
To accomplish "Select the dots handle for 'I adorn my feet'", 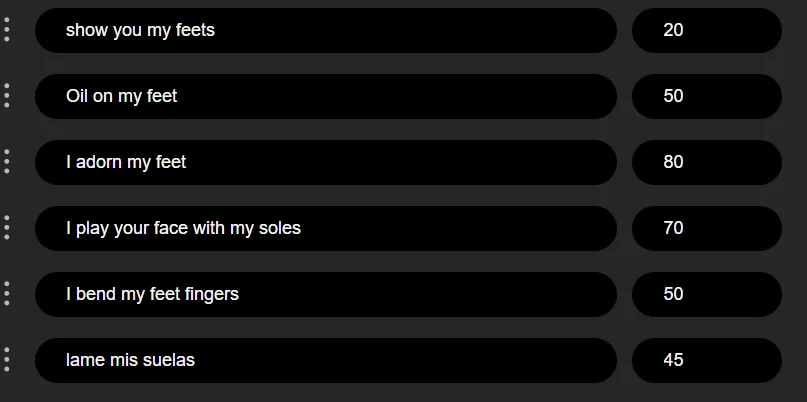I will tap(7, 162).
